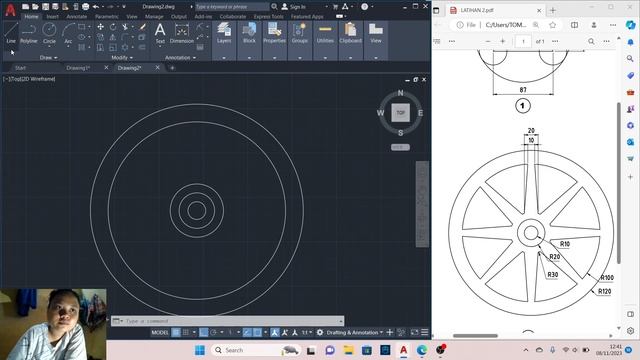Click the PDF horizontal scrollbar
The height and width of the screenshot is (360, 640).
coord(476,336)
